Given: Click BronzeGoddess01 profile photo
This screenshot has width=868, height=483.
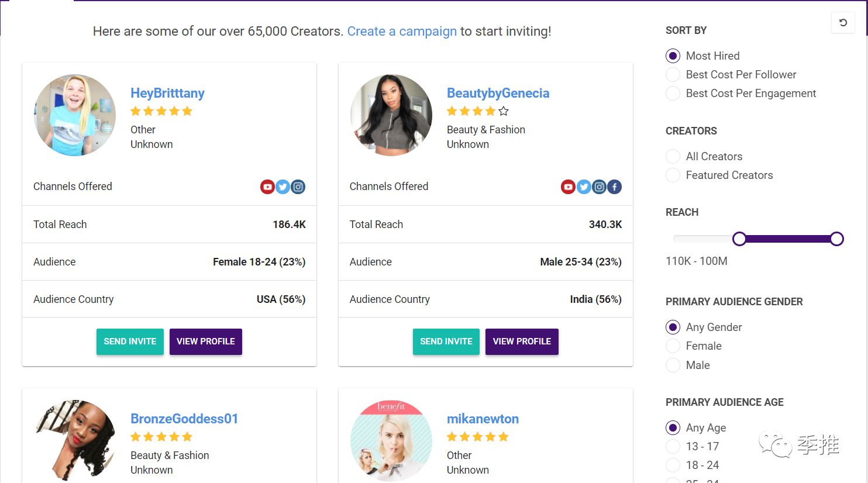Looking at the screenshot, I should click(x=75, y=440).
